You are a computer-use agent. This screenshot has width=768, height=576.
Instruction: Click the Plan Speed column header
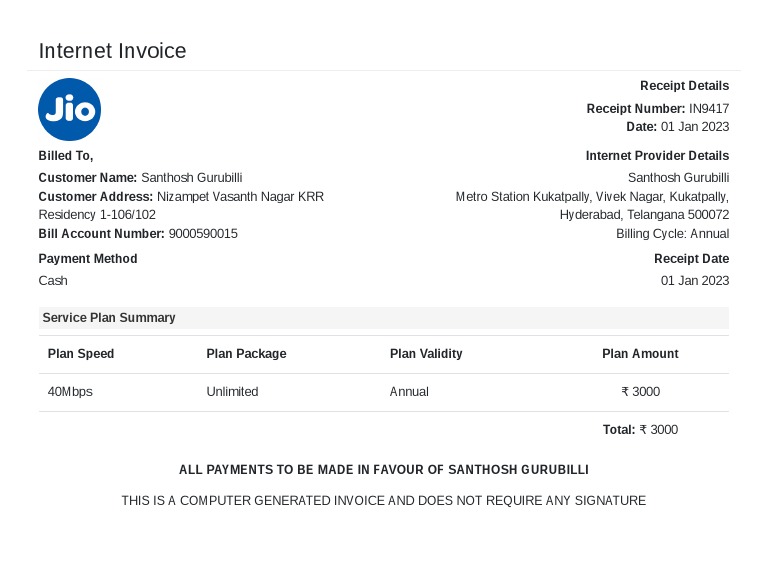click(81, 354)
